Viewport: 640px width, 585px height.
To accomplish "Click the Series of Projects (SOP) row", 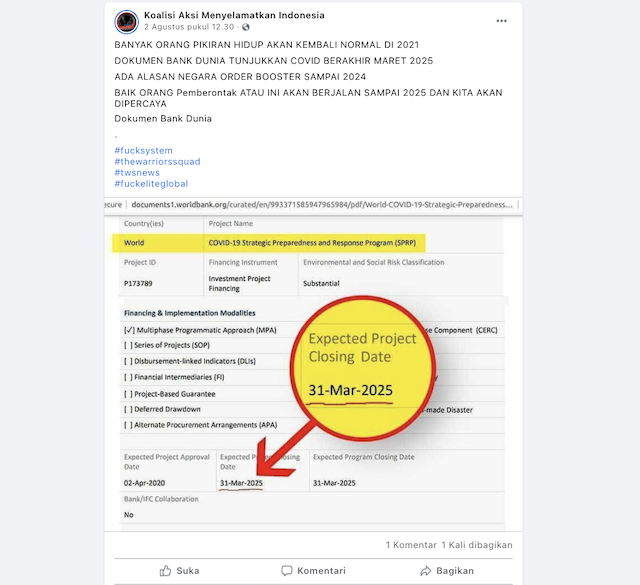I will coord(167,345).
